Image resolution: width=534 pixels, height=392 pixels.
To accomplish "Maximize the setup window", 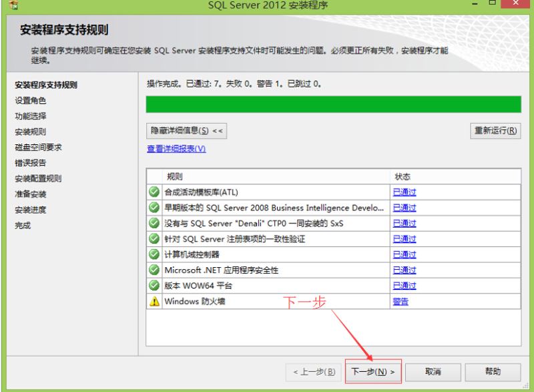I will 492,3.
